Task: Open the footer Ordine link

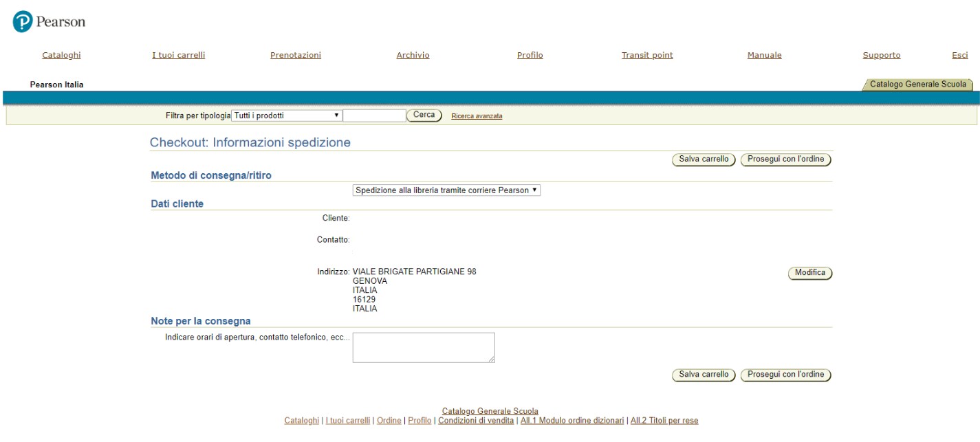Action: 389,421
